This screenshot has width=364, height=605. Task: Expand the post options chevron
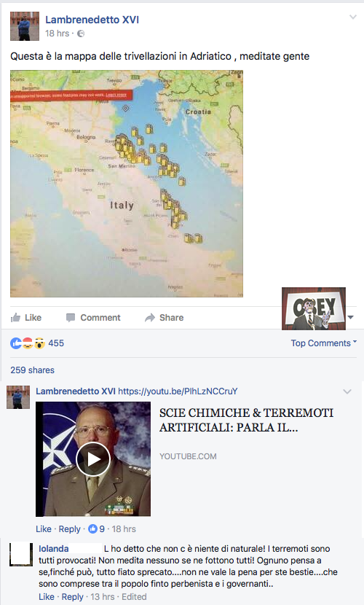tap(353, 17)
